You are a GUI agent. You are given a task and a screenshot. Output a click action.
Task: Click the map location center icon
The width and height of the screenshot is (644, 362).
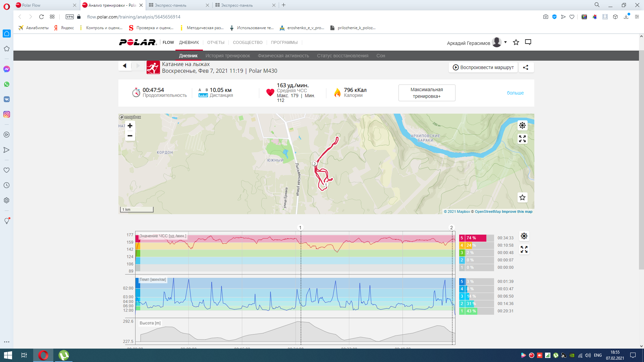coord(522,125)
